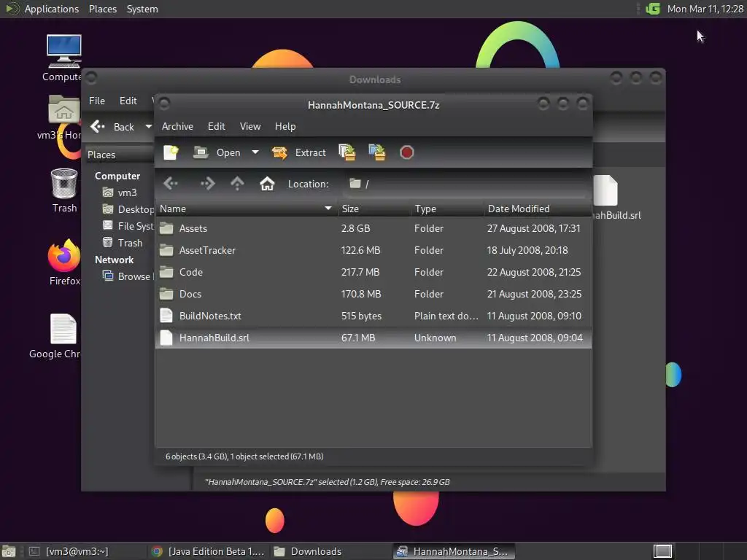747x560 pixels.
Task: Switch to Java Edition Beta Chrome taskbar item
Action: click(208, 551)
